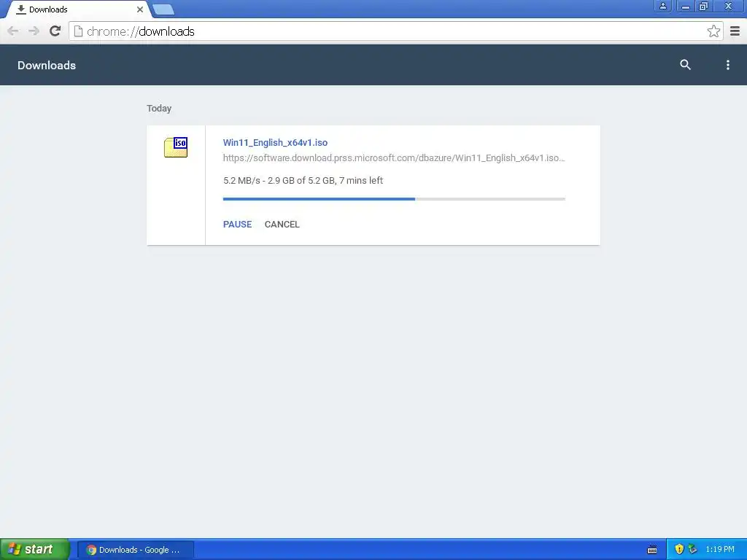Minimize the Chrome window
Image resolution: width=747 pixels, height=560 pixels.
(686, 6)
